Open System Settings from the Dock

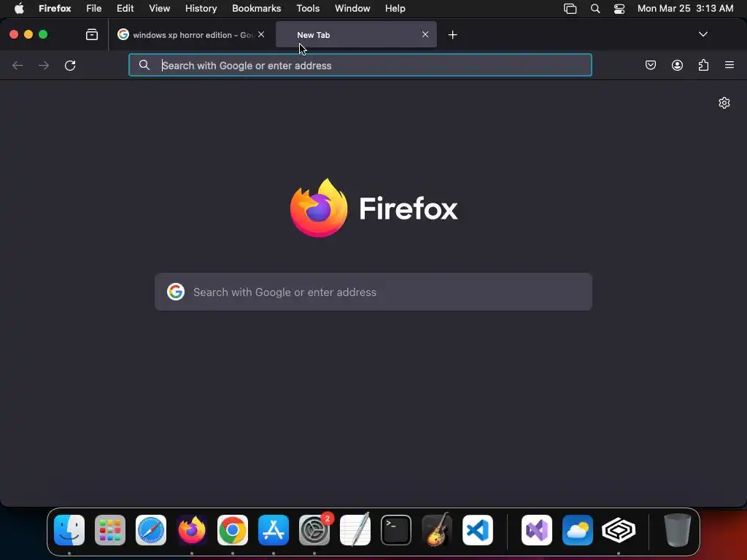314,530
